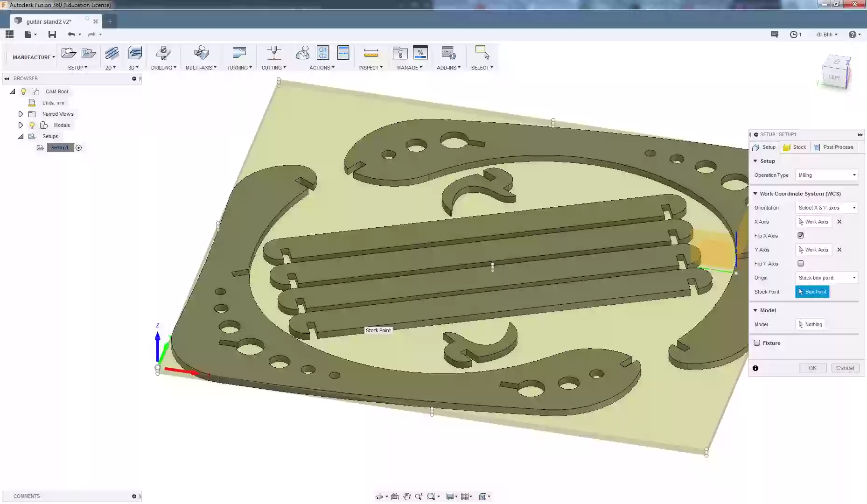Click the X Axis Work Axis selector

coord(813,222)
